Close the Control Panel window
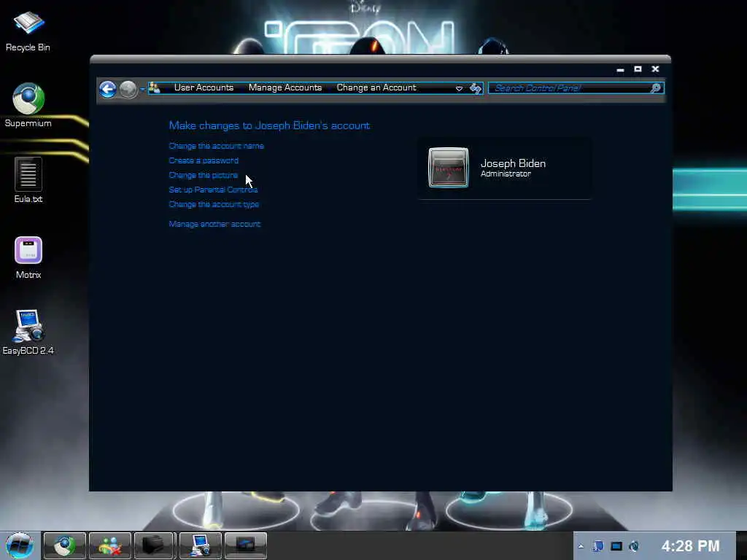This screenshot has width=747, height=560. pyautogui.click(x=656, y=69)
